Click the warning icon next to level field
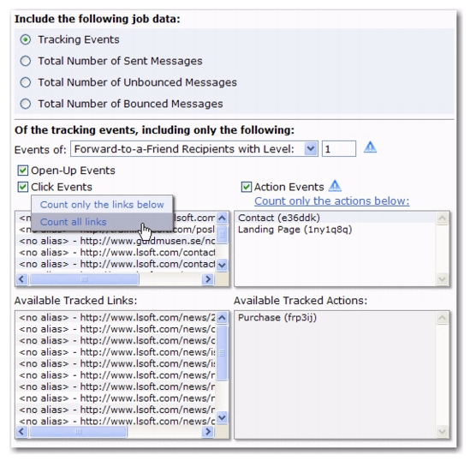 pos(370,147)
